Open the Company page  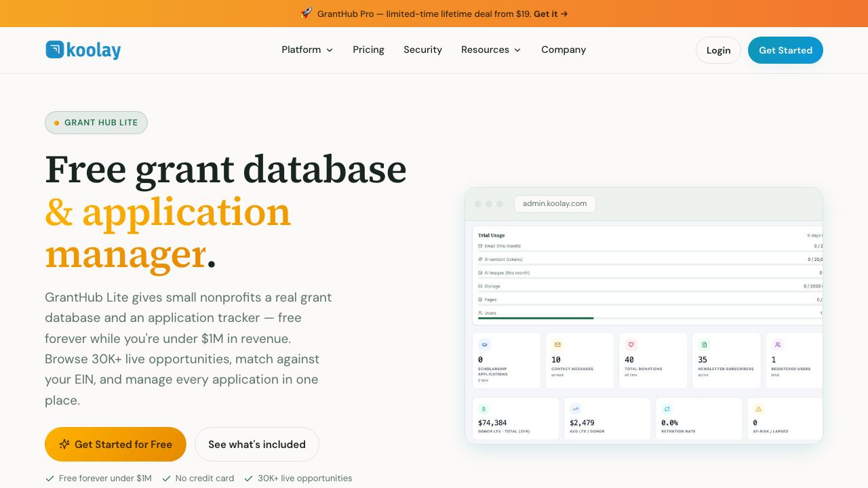click(564, 49)
